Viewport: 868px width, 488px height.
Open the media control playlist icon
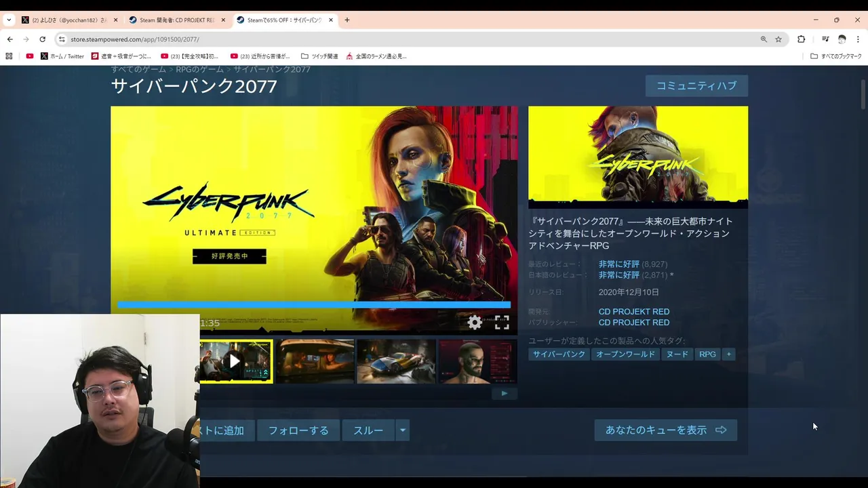(x=825, y=39)
